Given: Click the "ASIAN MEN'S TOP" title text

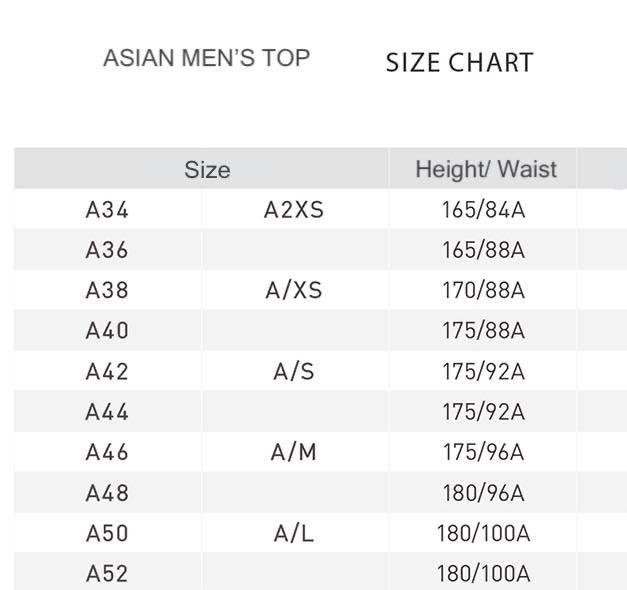Looking at the screenshot, I should (206, 58).
